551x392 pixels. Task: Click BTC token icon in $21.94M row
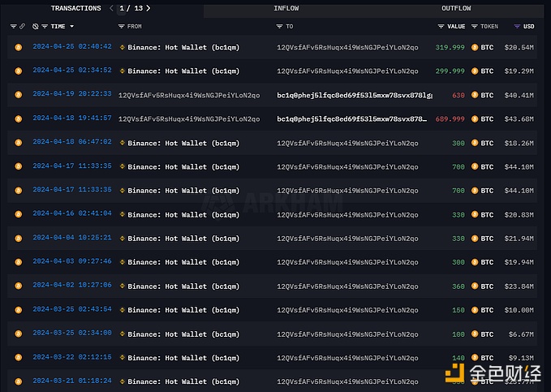(x=475, y=239)
